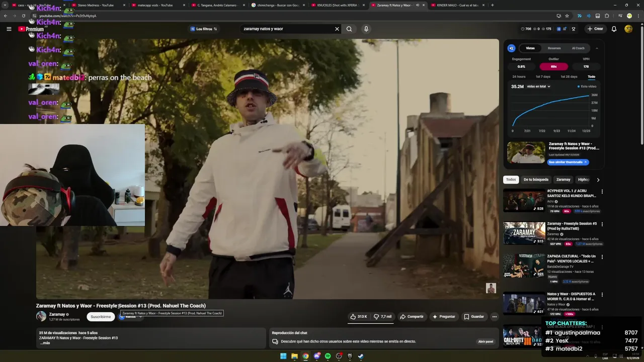Viewport: 644px width, 362px height.
Task: Open Zaramay Freestyle Session #5 thumbnail
Action: (524, 233)
